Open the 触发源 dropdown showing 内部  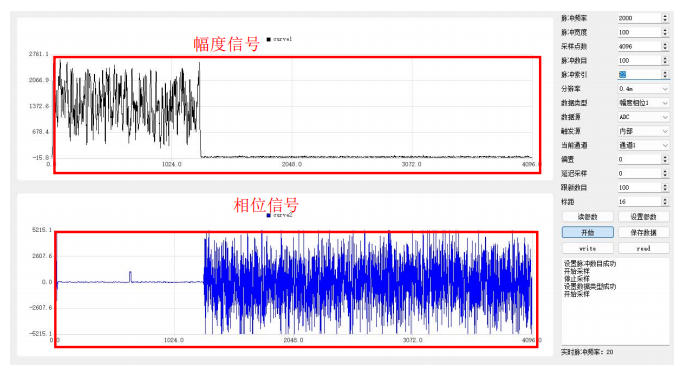click(x=643, y=131)
